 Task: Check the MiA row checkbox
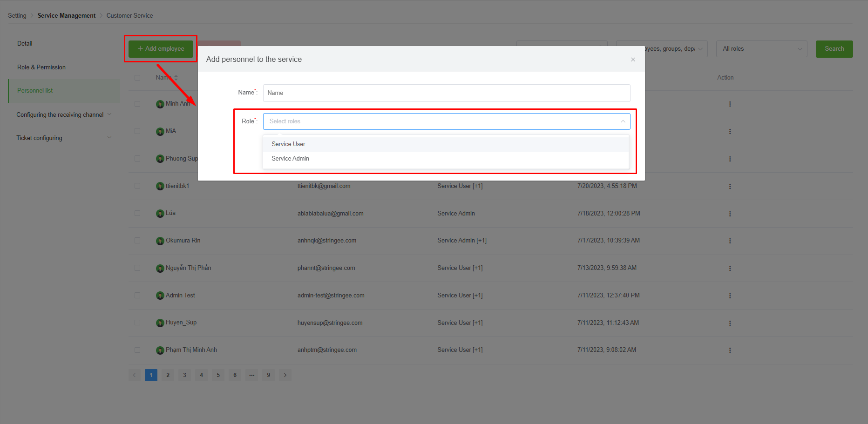[x=137, y=131]
